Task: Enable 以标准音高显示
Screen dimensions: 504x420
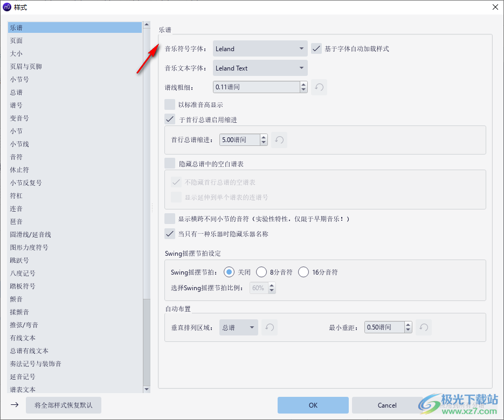Action: click(170, 104)
